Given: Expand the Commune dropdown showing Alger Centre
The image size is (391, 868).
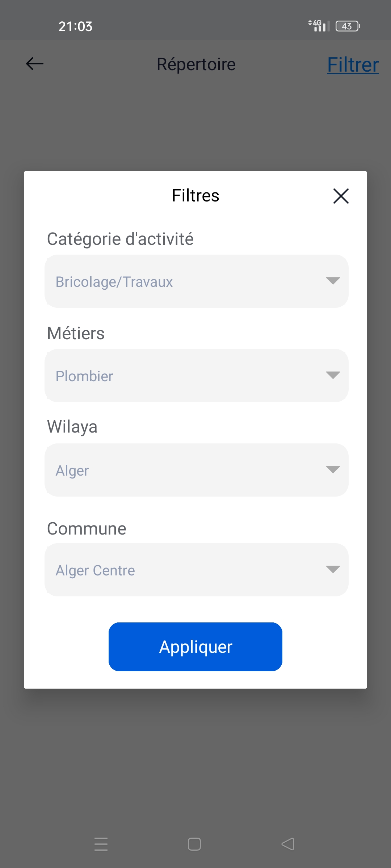Looking at the screenshot, I should coord(196,570).
